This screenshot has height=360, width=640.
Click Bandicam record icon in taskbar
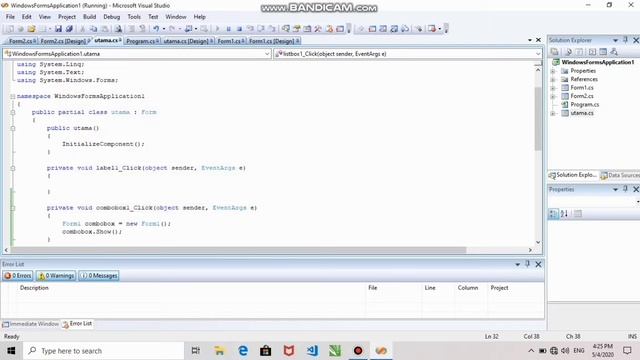358,351
